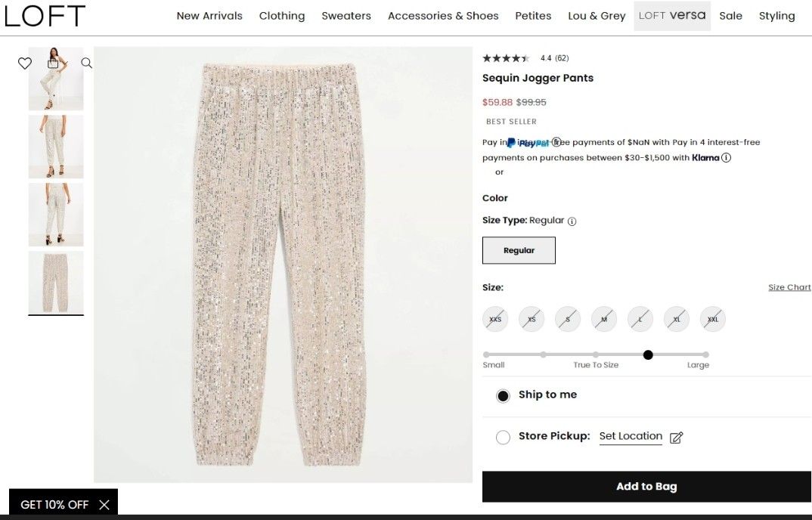The image size is (812, 520).
Task: Click the edit store location icon
Action: 676,438
